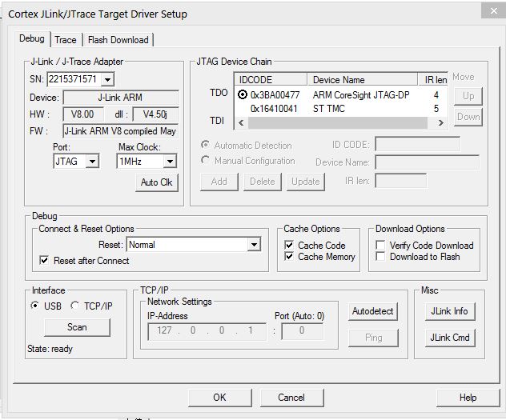
Task: Click the IR len input field
Action: (401, 181)
